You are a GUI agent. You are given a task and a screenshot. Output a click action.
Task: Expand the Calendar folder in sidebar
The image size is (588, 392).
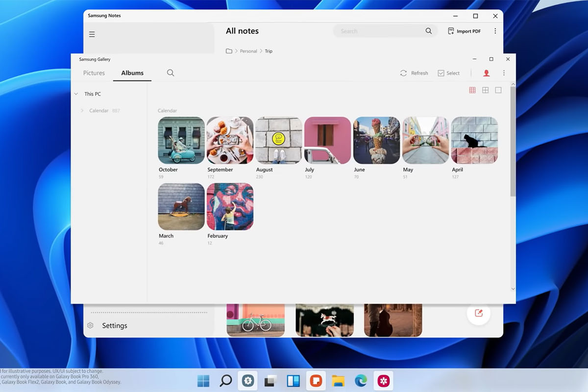(82, 111)
